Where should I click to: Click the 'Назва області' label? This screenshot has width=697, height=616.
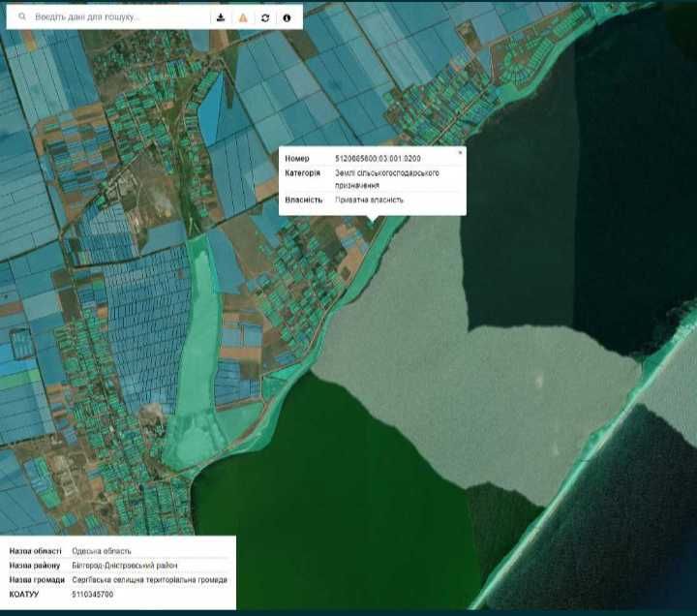point(35,551)
